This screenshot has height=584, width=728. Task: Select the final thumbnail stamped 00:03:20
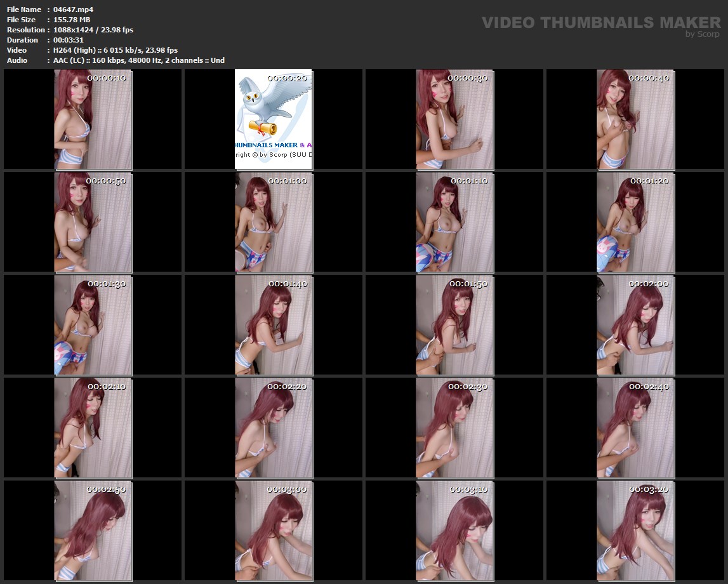point(635,531)
